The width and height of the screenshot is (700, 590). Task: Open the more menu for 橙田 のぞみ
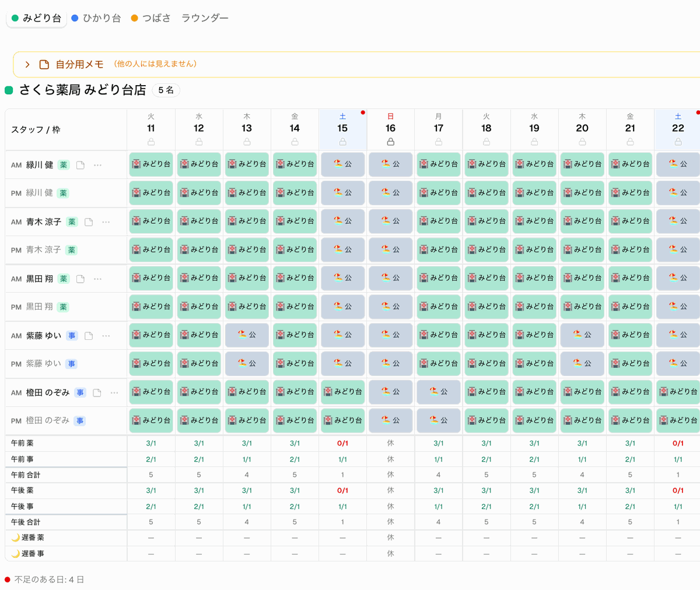(114, 393)
